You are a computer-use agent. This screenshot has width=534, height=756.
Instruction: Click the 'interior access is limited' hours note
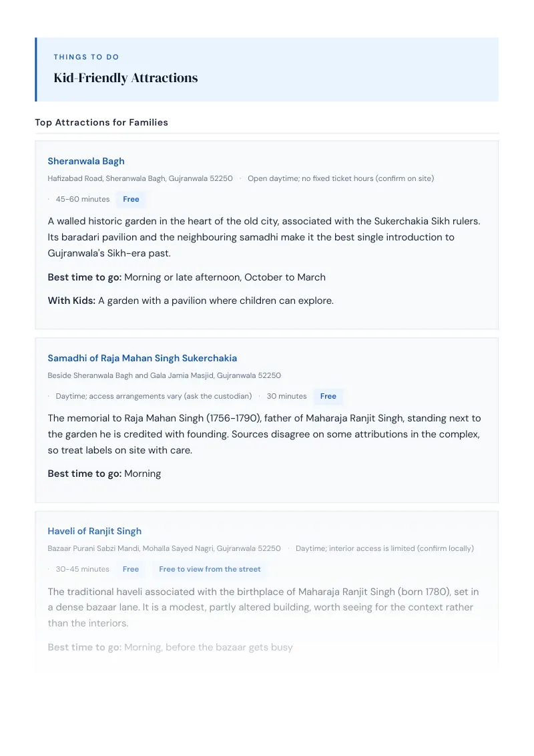[x=384, y=549]
